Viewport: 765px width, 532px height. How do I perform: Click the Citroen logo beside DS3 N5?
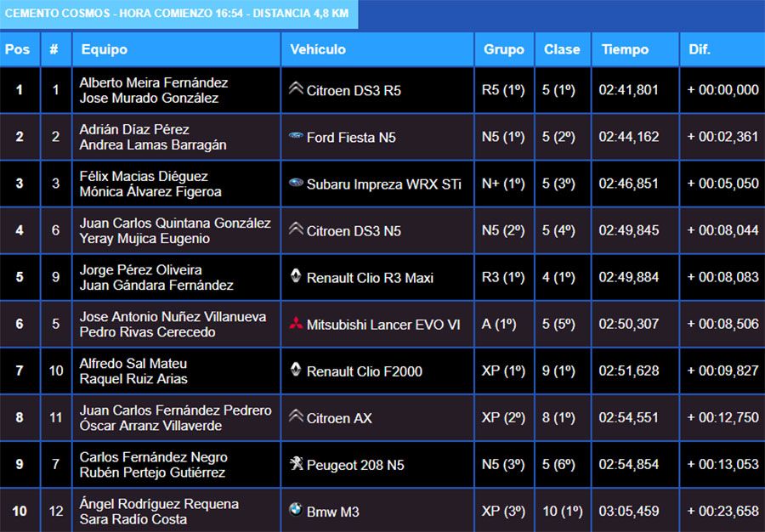coord(296,229)
